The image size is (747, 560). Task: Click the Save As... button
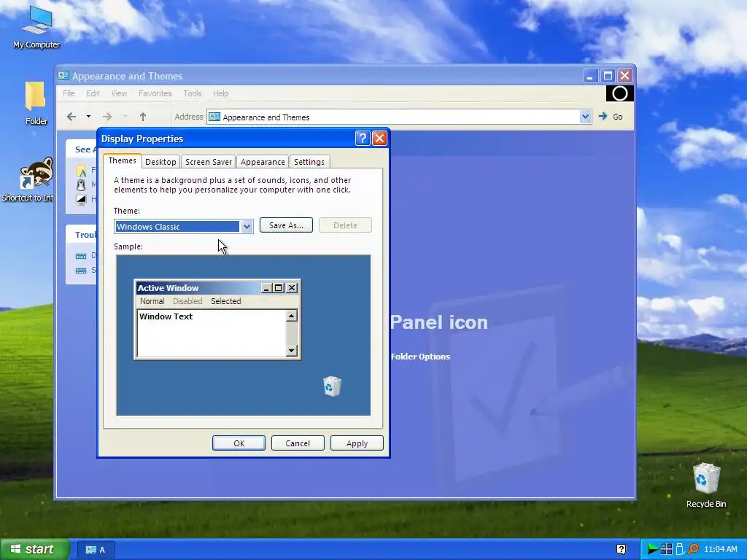286,225
